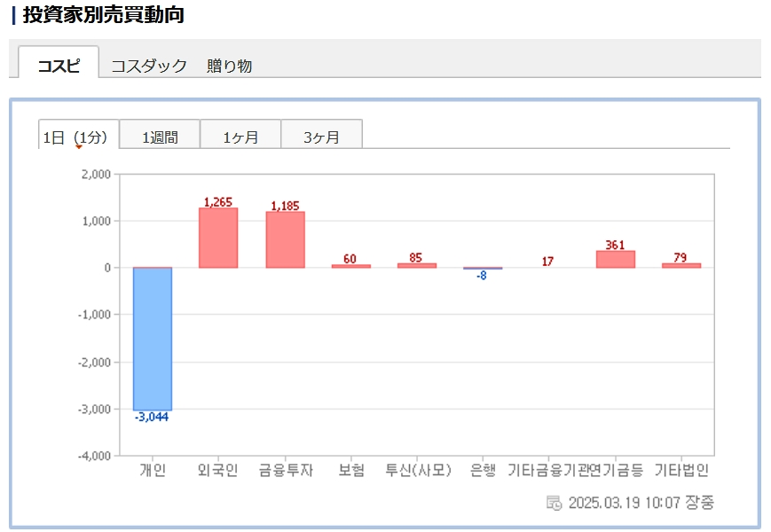
Task: Select the 연기금등 bar showing 361
Action: (x=615, y=259)
